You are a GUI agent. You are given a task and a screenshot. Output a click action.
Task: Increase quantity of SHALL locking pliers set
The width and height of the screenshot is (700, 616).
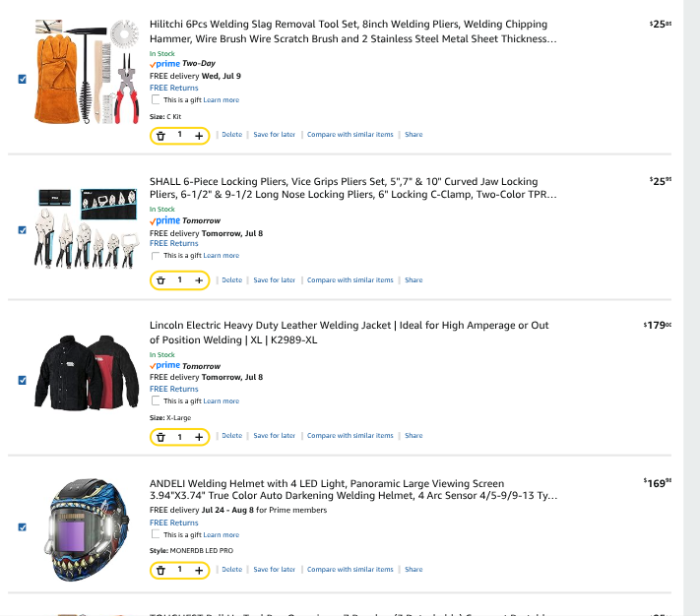pyautogui.click(x=199, y=280)
